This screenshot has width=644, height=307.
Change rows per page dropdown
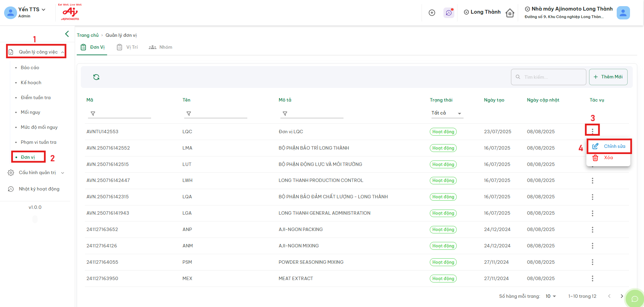coord(551,296)
